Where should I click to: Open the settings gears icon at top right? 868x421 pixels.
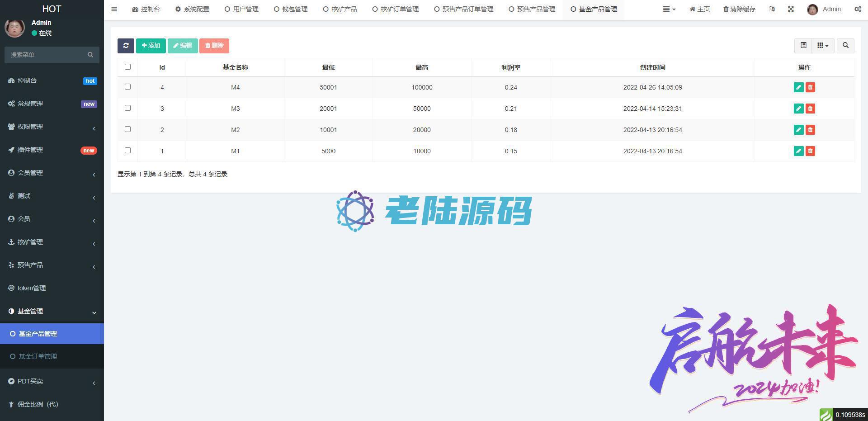(x=858, y=9)
